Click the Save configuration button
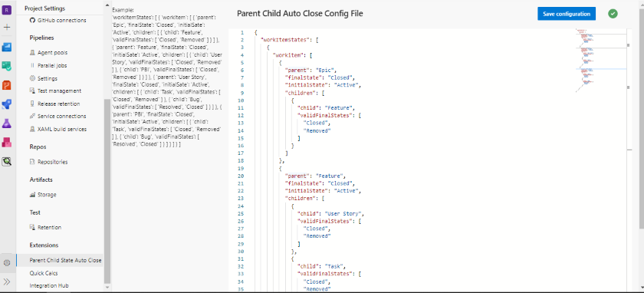 (x=567, y=14)
